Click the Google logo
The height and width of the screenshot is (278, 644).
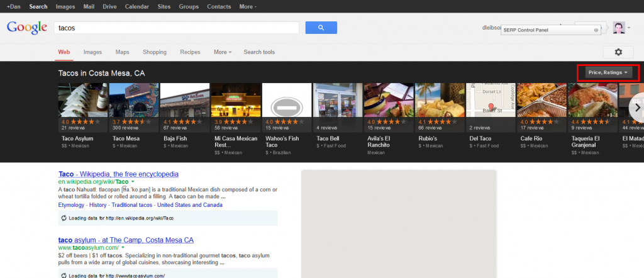(26, 28)
